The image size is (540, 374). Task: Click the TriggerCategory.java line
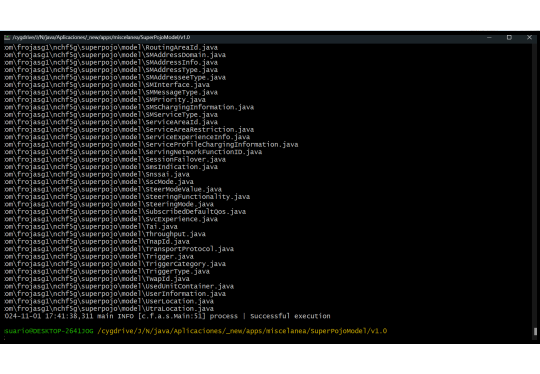pos(115,264)
